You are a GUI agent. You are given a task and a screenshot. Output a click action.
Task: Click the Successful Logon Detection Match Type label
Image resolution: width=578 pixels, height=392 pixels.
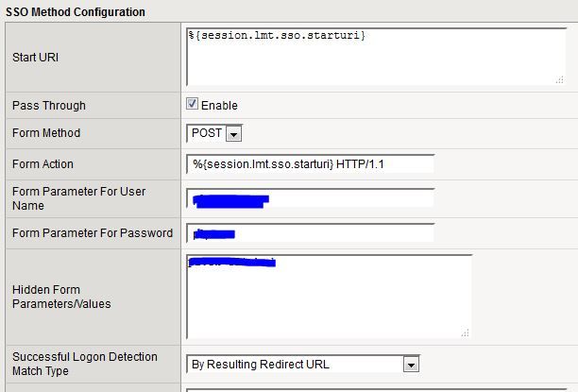tap(85, 365)
